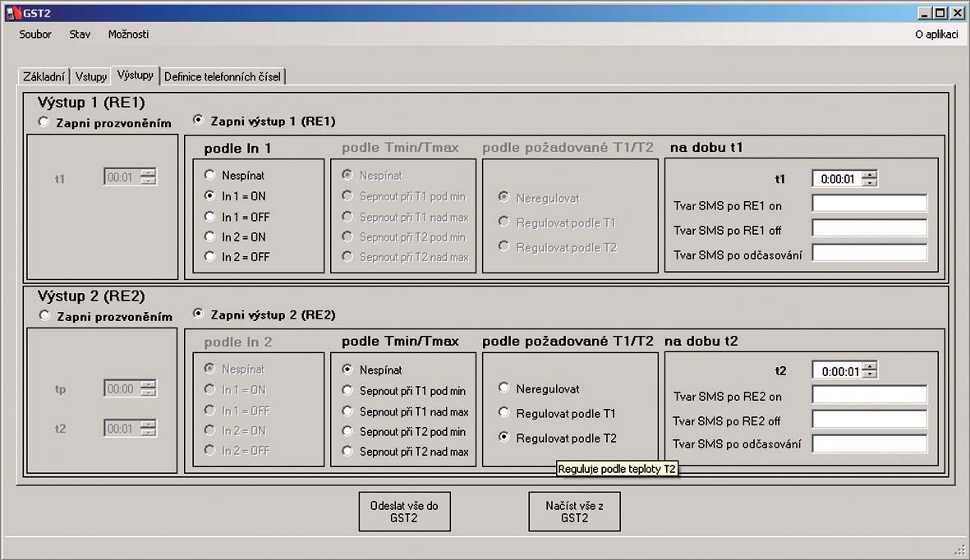Click RE2 Tvar SMS po odčasování field
970x560 pixels.
coord(869,443)
